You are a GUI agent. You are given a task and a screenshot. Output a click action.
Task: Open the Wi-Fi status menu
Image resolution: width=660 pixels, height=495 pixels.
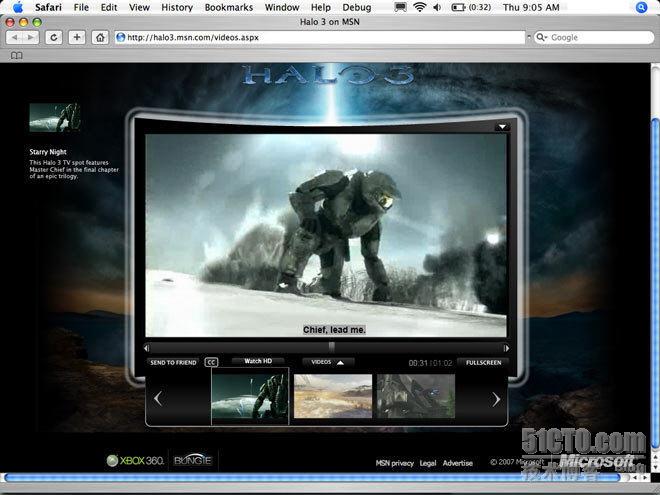[x=419, y=7]
